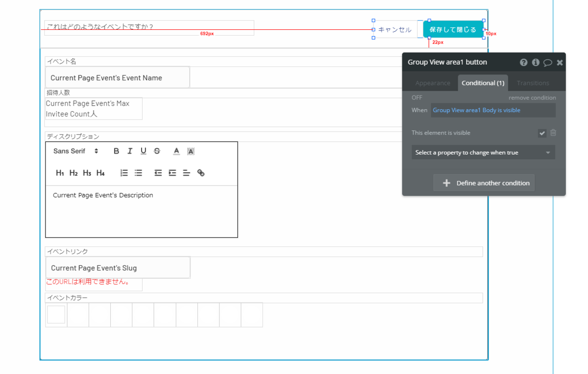Screen dimensions: 588x374
Task: Select the キャンセル button on canvas
Action: pos(395,29)
